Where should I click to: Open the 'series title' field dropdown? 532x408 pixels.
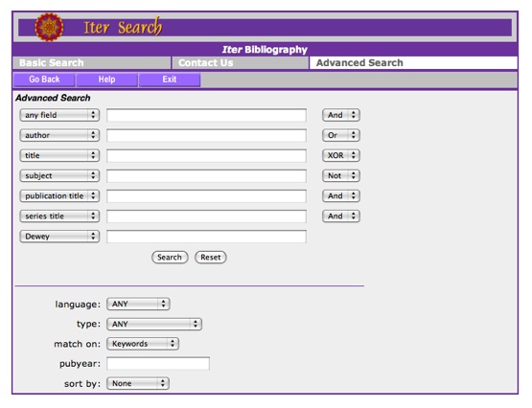[59, 216]
